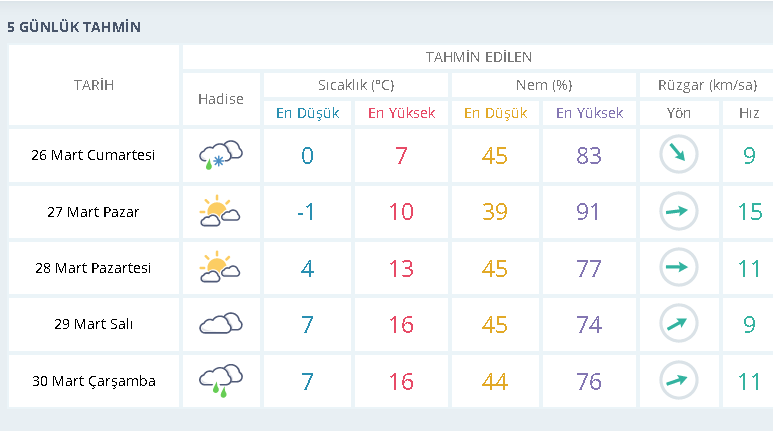Click the rainy cloud icon for 30 Mart Çarşamba
Viewport: 773px width, 431px height.
pyautogui.click(x=221, y=381)
